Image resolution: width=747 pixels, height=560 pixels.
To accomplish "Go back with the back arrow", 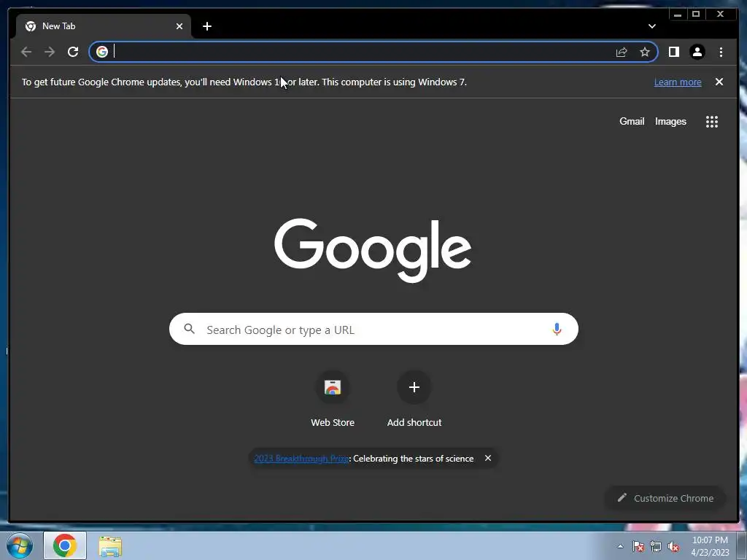I will pos(26,52).
